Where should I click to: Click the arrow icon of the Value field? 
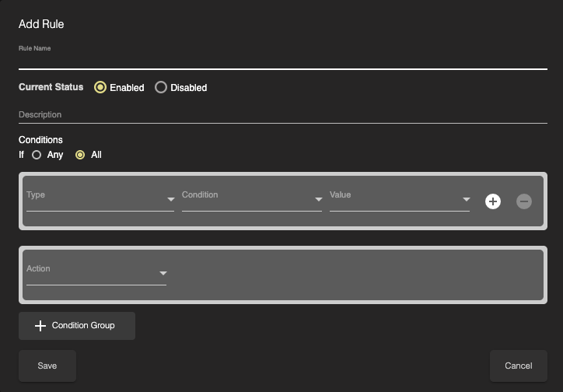coord(466,200)
